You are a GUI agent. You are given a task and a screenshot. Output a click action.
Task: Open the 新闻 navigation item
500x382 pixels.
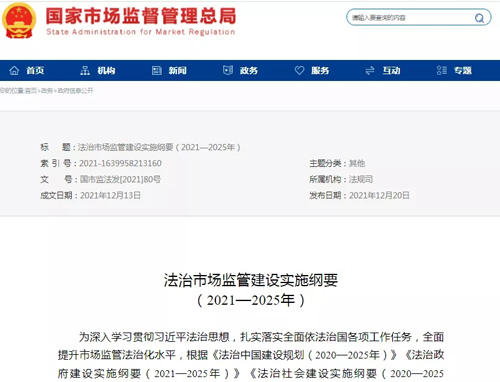click(178, 70)
